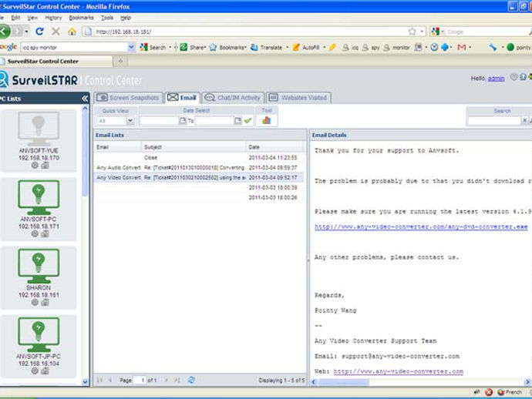This screenshot has width=532, height=399.
Task: Select the Any Video Convert email row
Action: click(199, 177)
